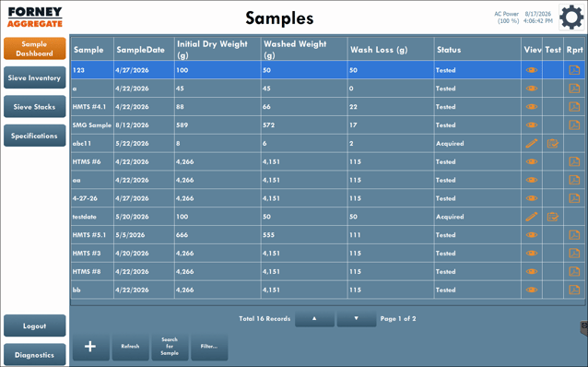The width and height of the screenshot is (588, 367).
Task: Click the Logout button
Action: pos(34,326)
